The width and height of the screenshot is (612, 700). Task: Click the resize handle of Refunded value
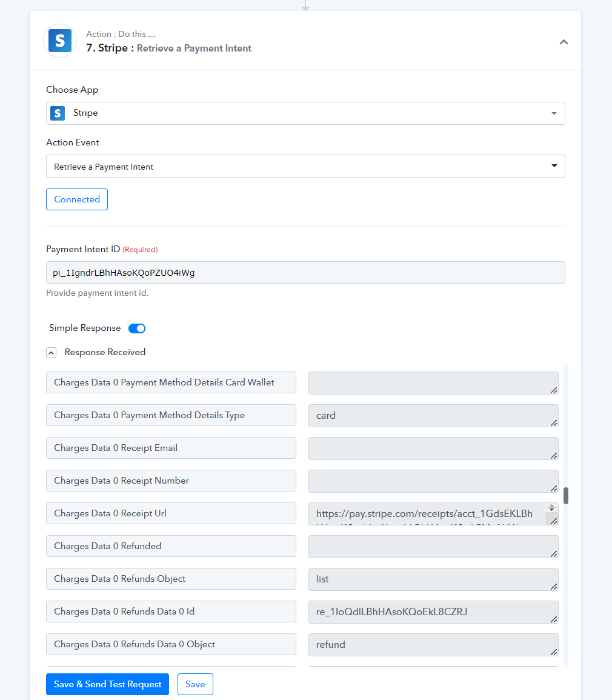[554, 553]
